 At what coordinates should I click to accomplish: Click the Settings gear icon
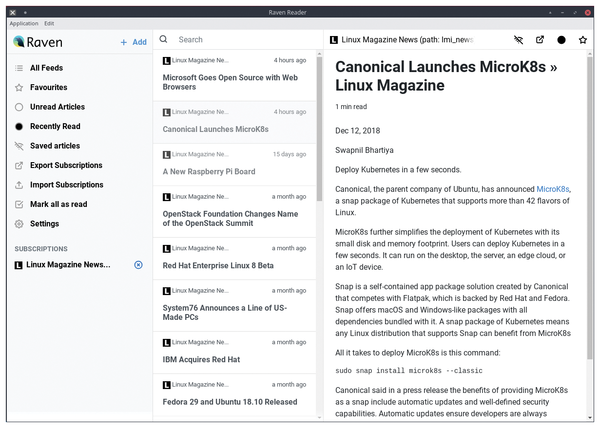[19, 224]
